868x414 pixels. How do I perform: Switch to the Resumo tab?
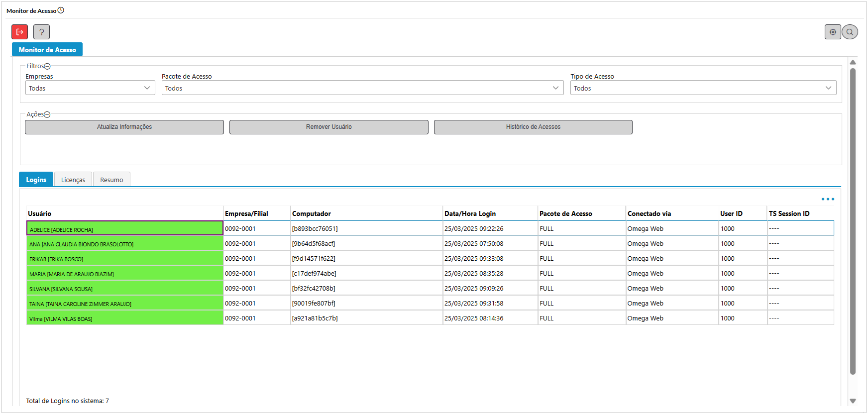[x=111, y=180]
